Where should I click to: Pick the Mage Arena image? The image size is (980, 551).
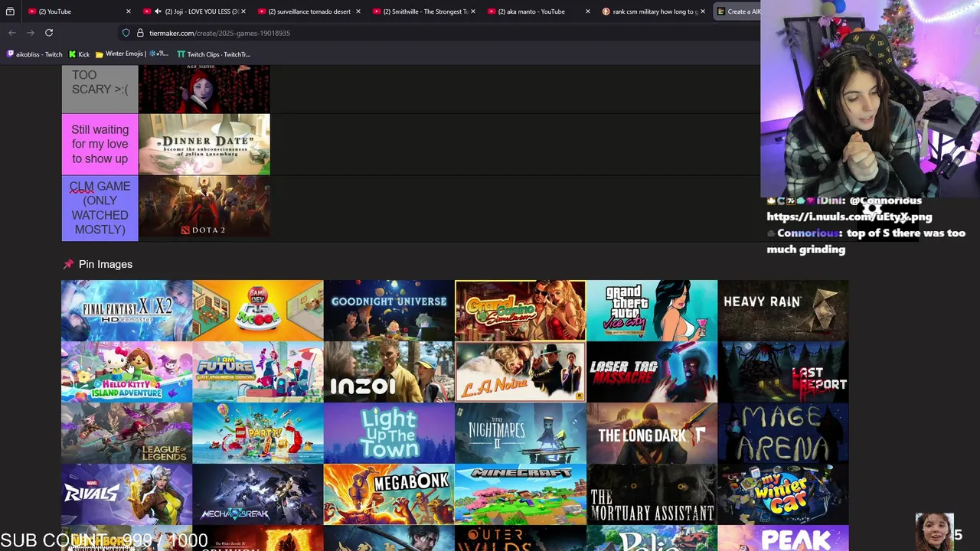point(783,433)
